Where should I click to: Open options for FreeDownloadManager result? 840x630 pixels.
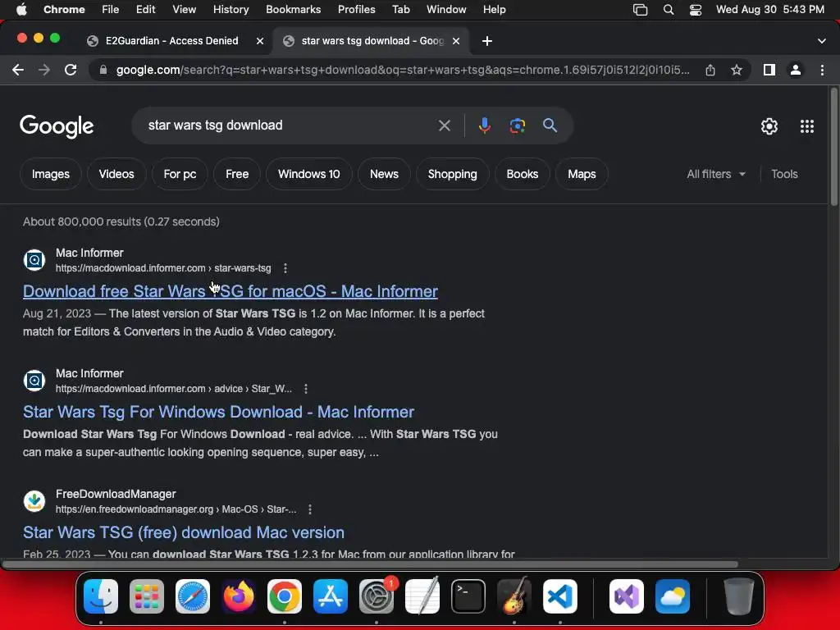click(309, 509)
